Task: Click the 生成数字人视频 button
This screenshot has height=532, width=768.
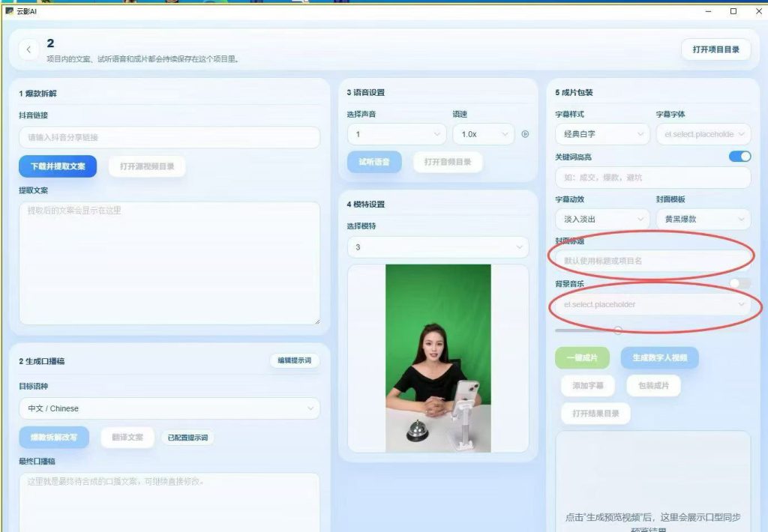Action: [659, 357]
